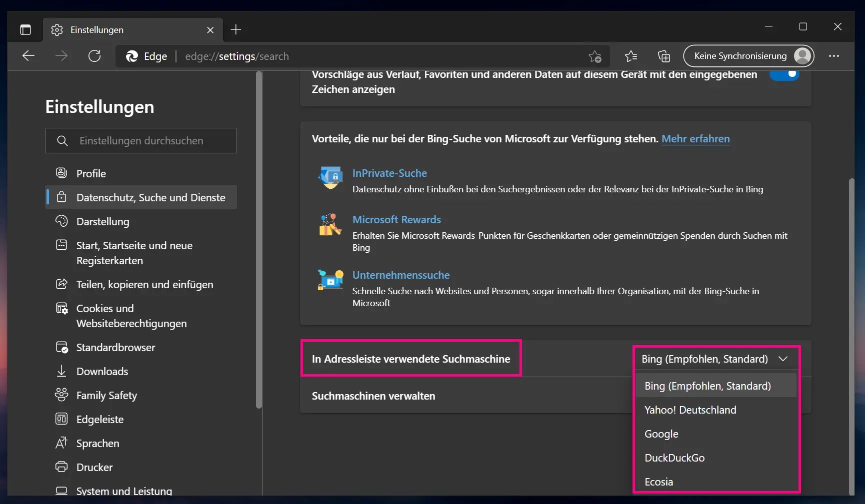Add this page to favorites
Viewport: 865px width, 504px height.
(595, 56)
